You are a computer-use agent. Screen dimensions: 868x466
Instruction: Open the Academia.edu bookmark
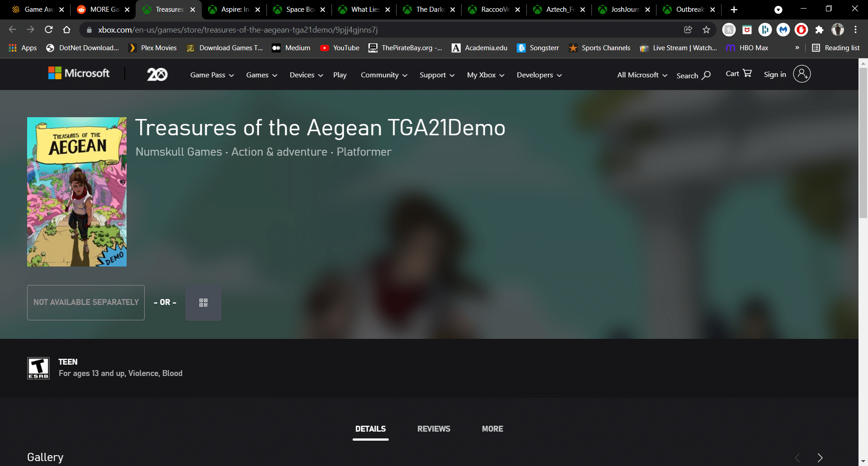(480, 48)
